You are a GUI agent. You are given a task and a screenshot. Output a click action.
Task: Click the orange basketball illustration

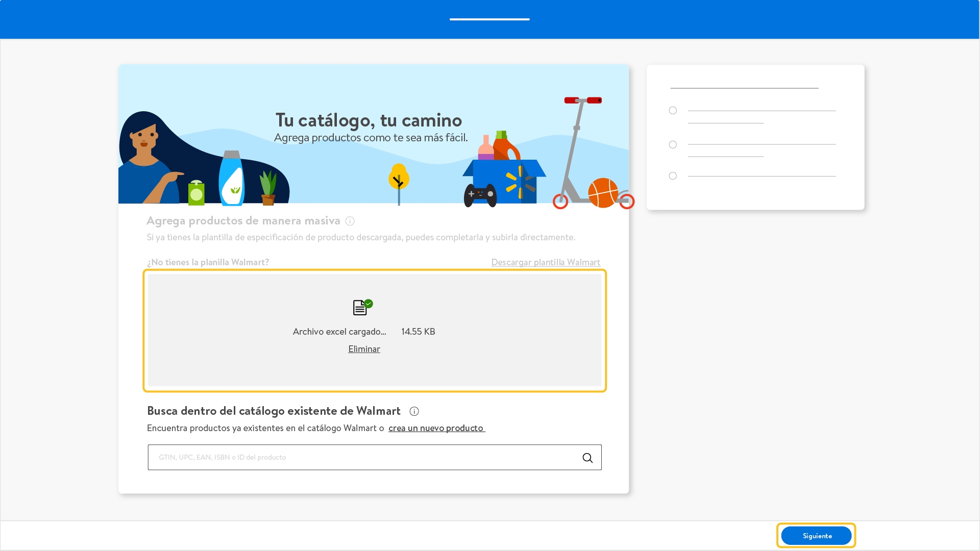(x=603, y=193)
